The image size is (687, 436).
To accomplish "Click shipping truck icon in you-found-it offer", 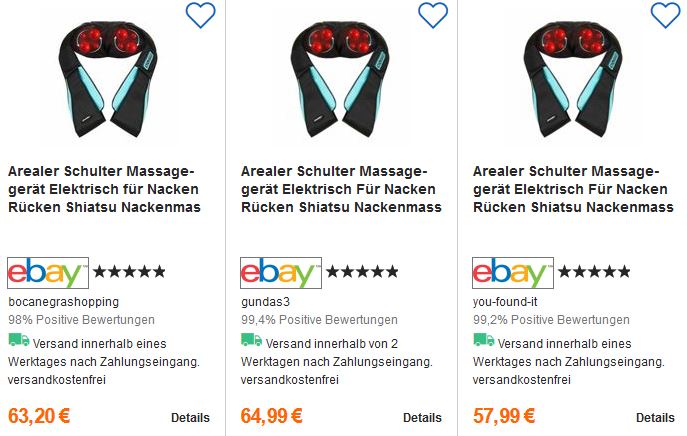I will [x=484, y=340].
